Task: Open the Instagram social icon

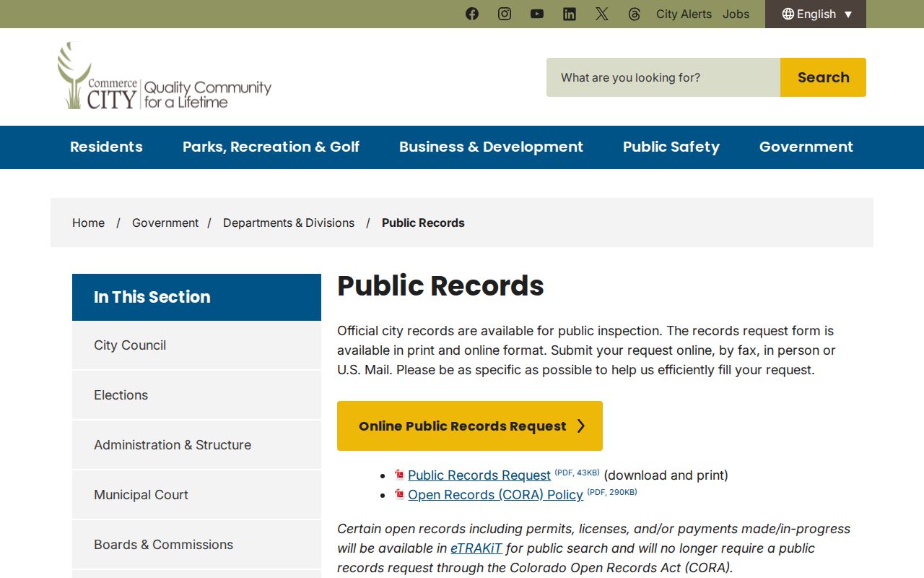Action: pos(505,14)
